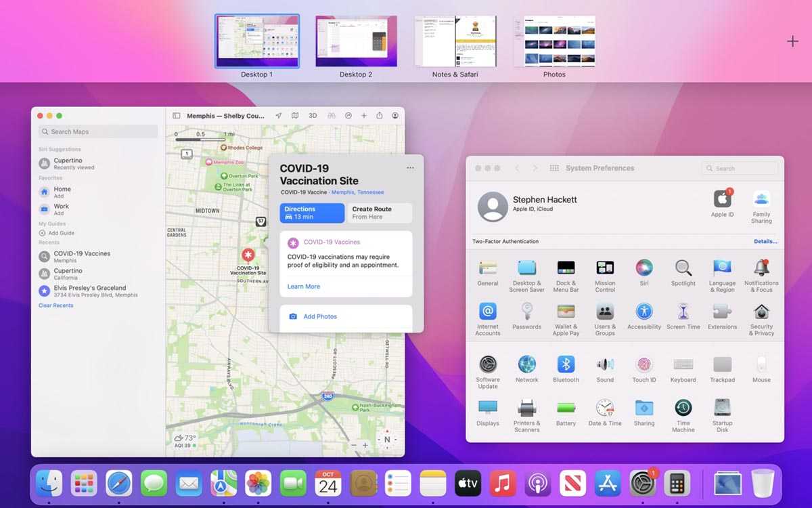The width and height of the screenshot is (812, 508).
Task: Open the more options ellipsis on place card
Action: [410, 168]
